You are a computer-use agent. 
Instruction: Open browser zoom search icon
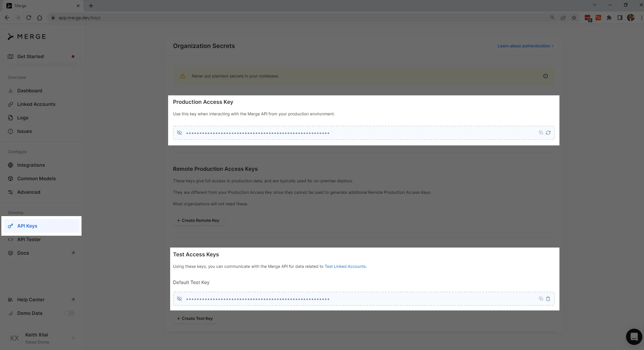coord(552,18)
